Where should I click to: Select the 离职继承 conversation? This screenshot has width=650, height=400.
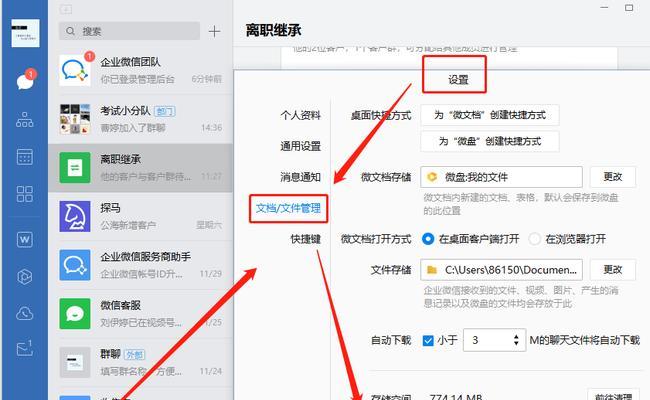141,168
